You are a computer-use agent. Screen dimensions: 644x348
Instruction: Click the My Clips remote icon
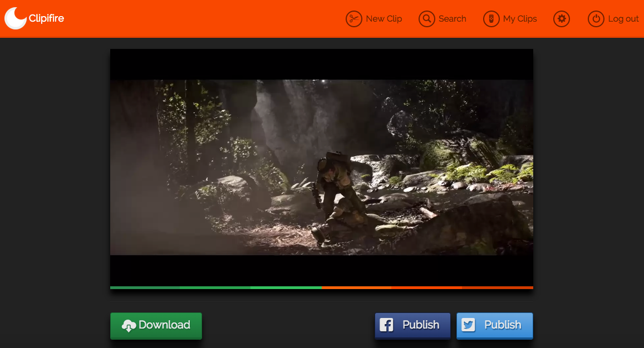pyautogui.click(x=491, y=19)
